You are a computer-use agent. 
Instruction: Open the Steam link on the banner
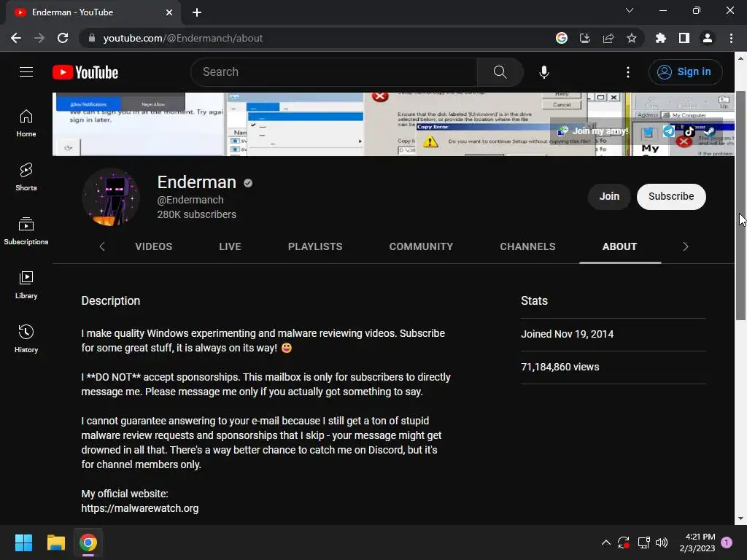pos(709,131)
